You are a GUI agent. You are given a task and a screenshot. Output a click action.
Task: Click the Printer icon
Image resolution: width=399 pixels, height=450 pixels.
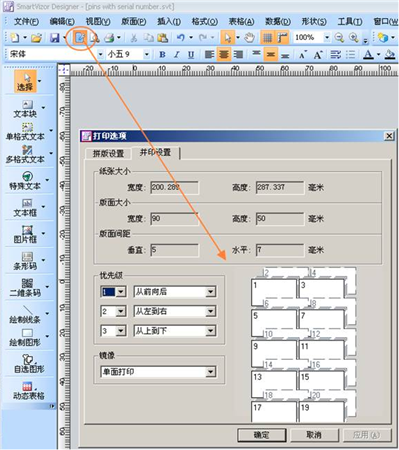[x=109, y=38]
